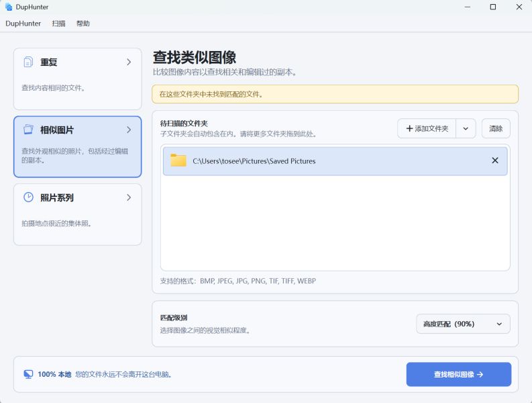Click the DupHunter app icon in title bar

pos(9,7)
